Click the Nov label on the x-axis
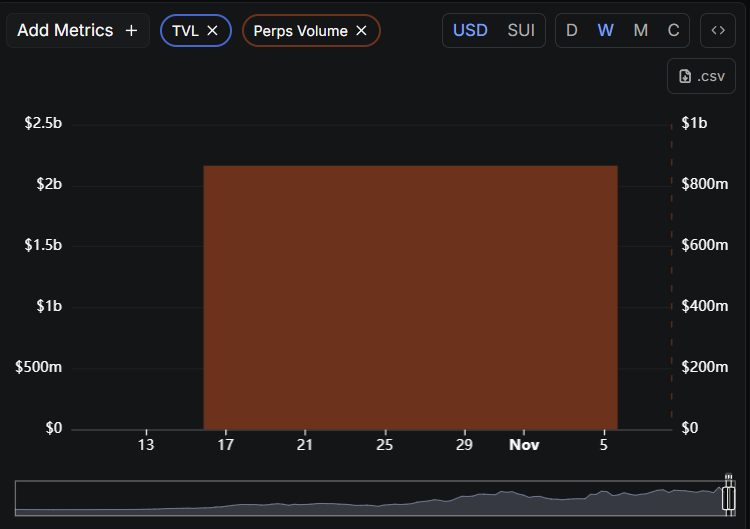 [x=523, y=444]
